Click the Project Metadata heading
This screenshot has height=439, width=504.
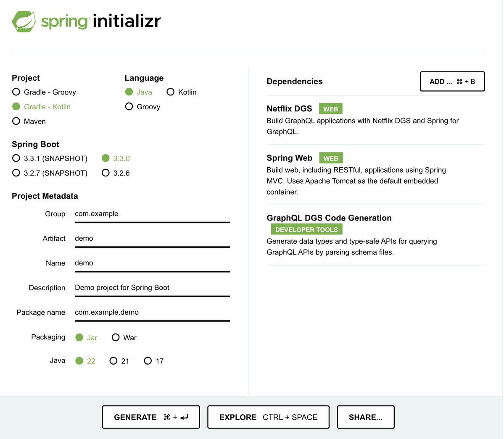click(45, 196)
